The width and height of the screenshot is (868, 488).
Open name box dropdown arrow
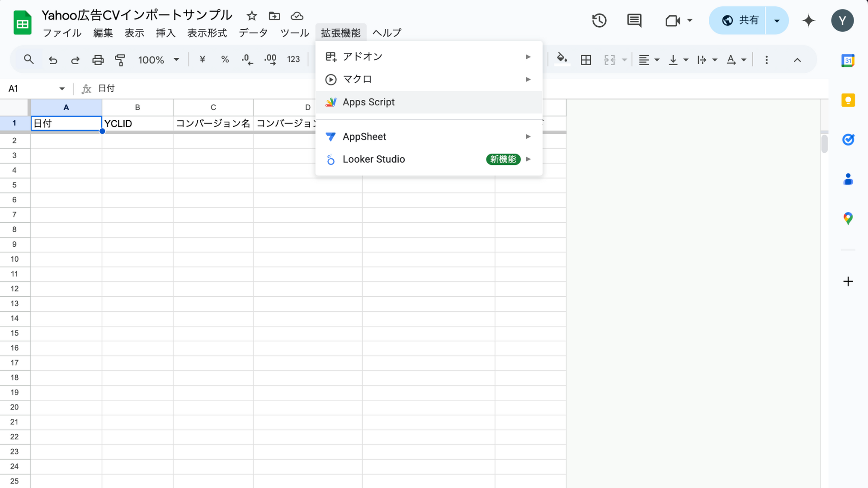[62, 89]
